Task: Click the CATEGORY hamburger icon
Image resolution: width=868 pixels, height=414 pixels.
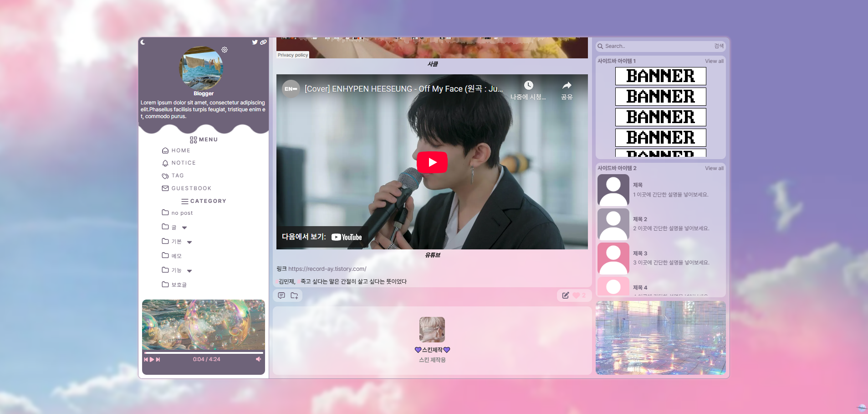Action: tap(185, 201)
